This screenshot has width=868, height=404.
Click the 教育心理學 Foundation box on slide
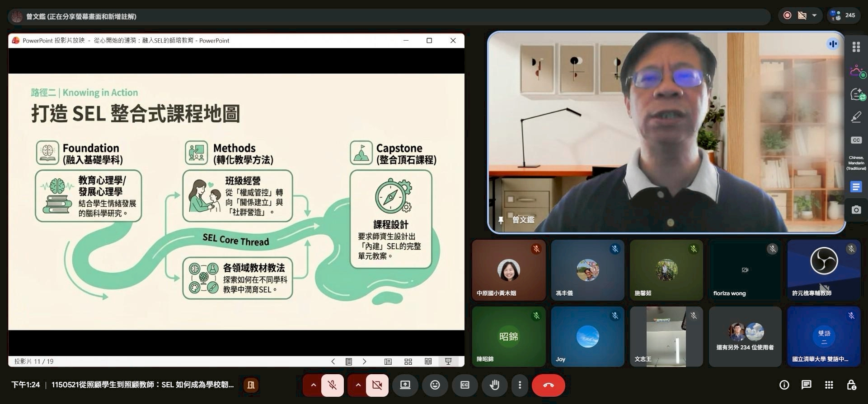click(x=89, y=196)
